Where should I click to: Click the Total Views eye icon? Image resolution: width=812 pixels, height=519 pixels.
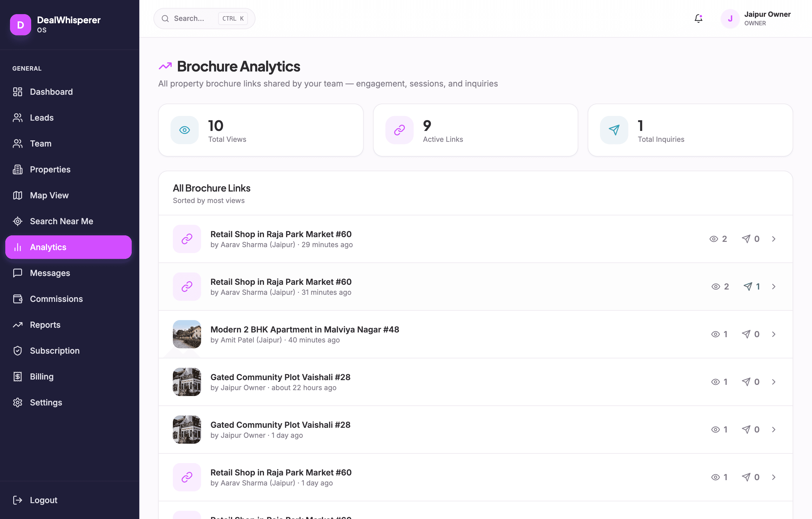(x=184, y=130)
